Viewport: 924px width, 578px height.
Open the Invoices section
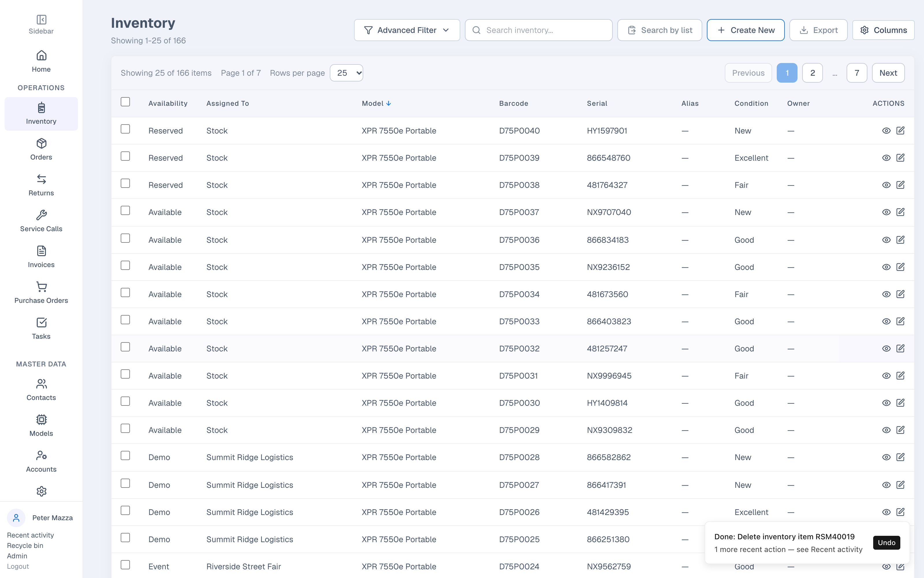(x=41, y=257)
